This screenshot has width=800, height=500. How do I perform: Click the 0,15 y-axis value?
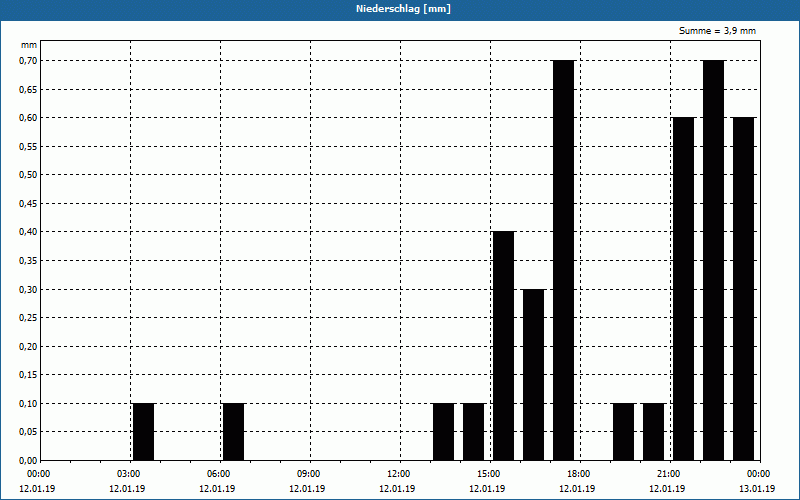tap(28, 375)
